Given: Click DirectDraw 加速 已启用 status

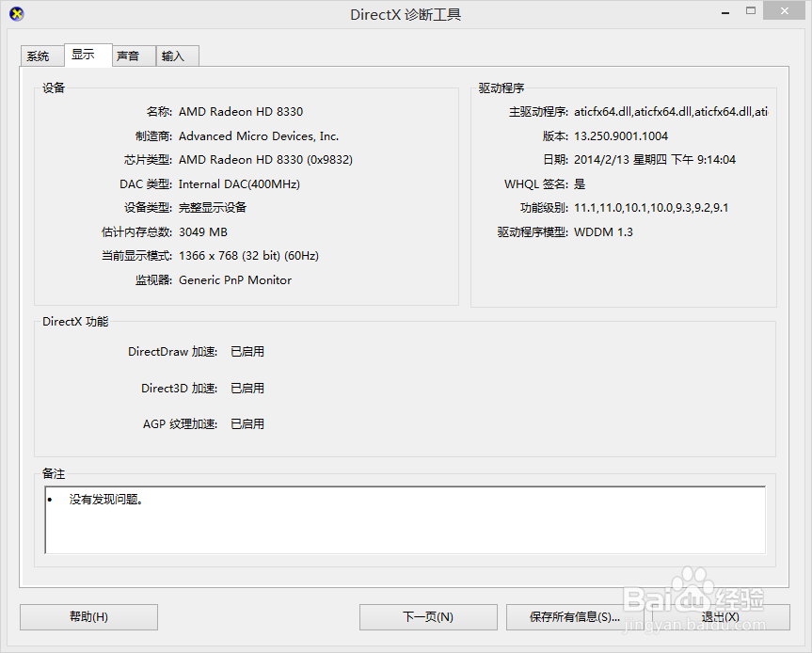Looking at the screenshot, I should [x=247, y=352].
